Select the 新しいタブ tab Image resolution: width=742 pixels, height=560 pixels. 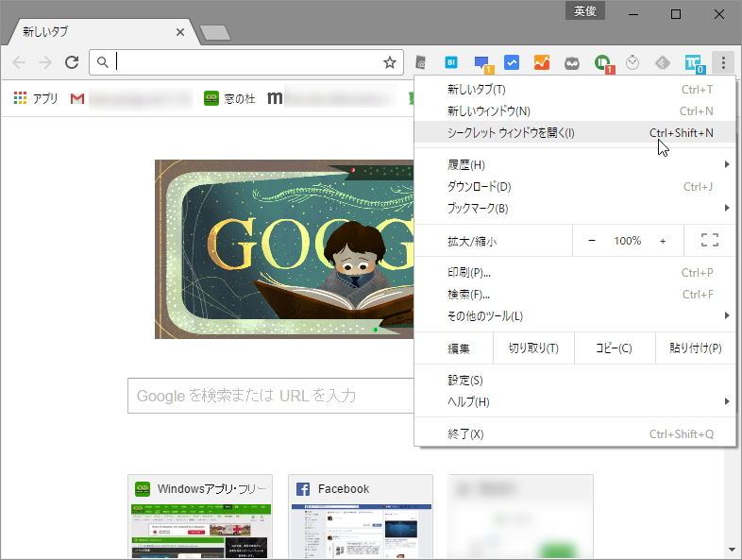coord(101,32)
